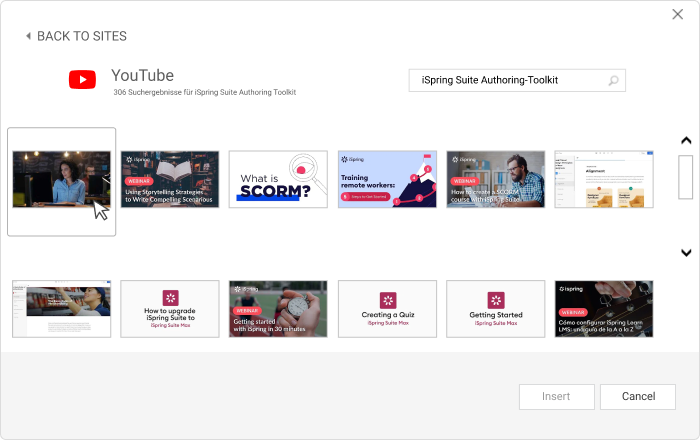Choose the How to upgrade iSpring Suite video

170,309
